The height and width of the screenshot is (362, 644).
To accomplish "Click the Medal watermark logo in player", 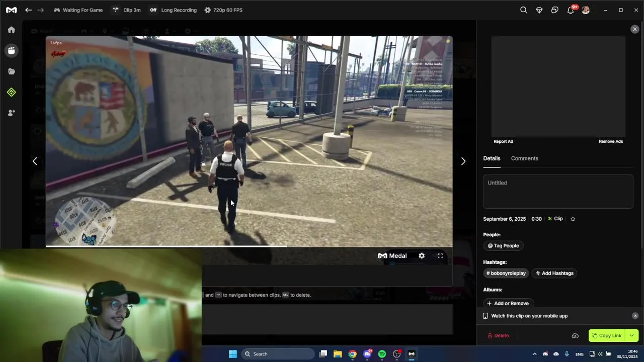I will pos(392,256).
